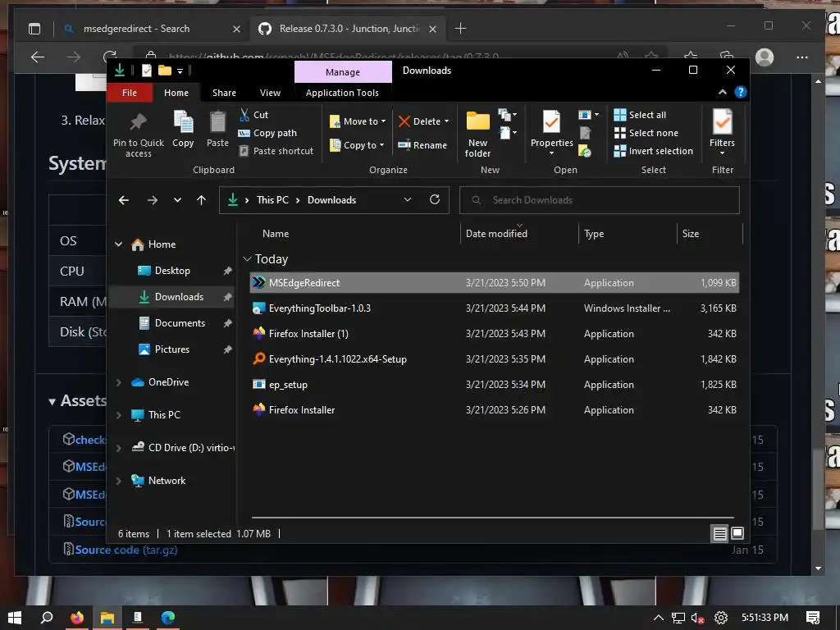Switch to the Share ribbon tab

pos(224,93)
